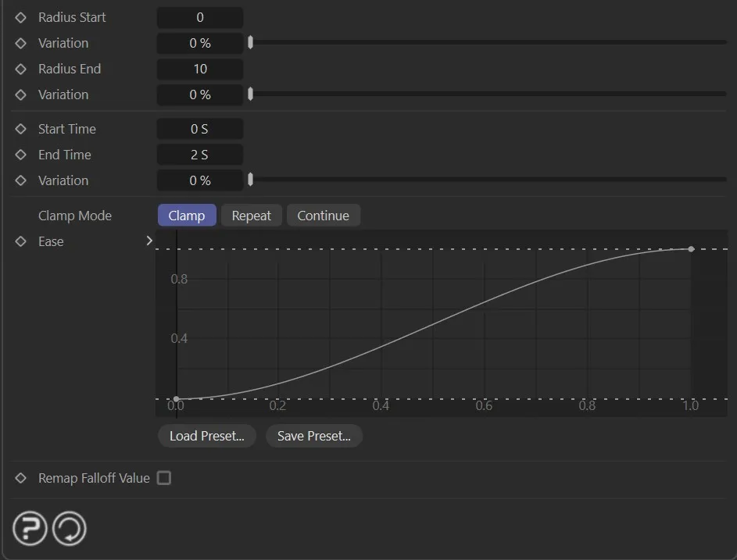Click Save Preset button

coord(313,436)
